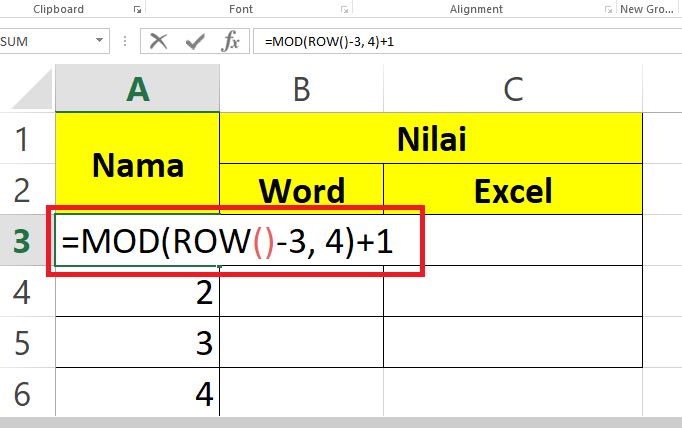Open Alignment group dialog launcher

pyautogui.click(x=608, y=10)
